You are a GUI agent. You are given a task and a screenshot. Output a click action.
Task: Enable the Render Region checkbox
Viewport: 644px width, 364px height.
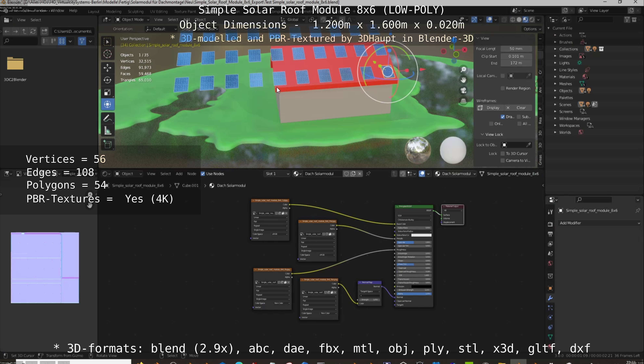(503, 88)
